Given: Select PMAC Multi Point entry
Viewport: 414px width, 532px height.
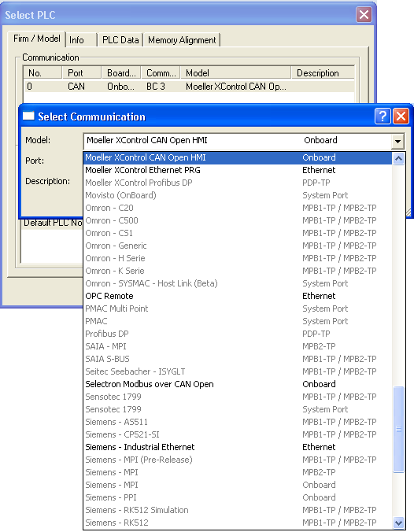Looking at the screenshot, I should 238,308.
